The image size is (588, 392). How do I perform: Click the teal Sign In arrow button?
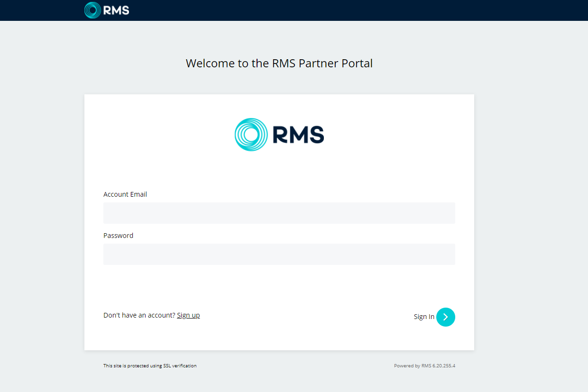(446, 317)
